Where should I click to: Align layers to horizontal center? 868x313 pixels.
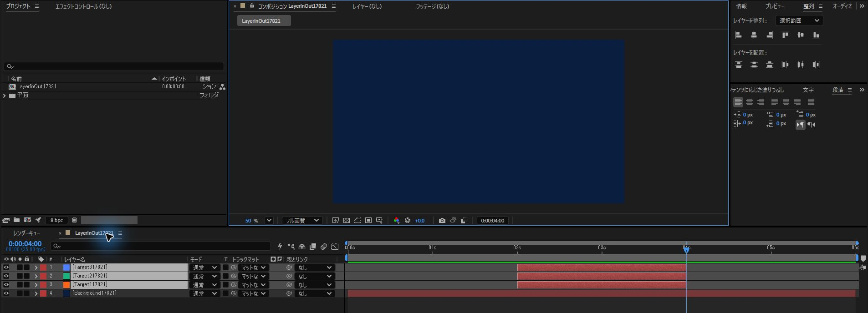[754, 35]
